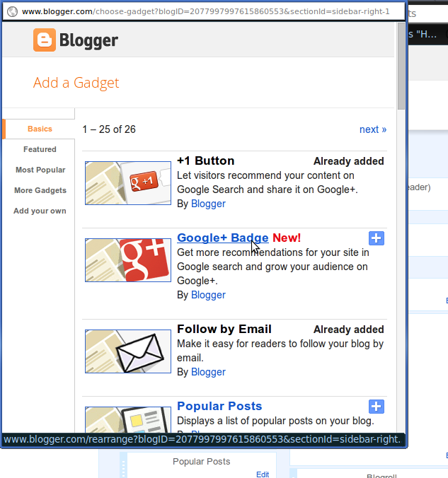Click the globe icon in address bar
This screenshot has width=448, height=478.
pyautogui.click(x=13, y=11)
